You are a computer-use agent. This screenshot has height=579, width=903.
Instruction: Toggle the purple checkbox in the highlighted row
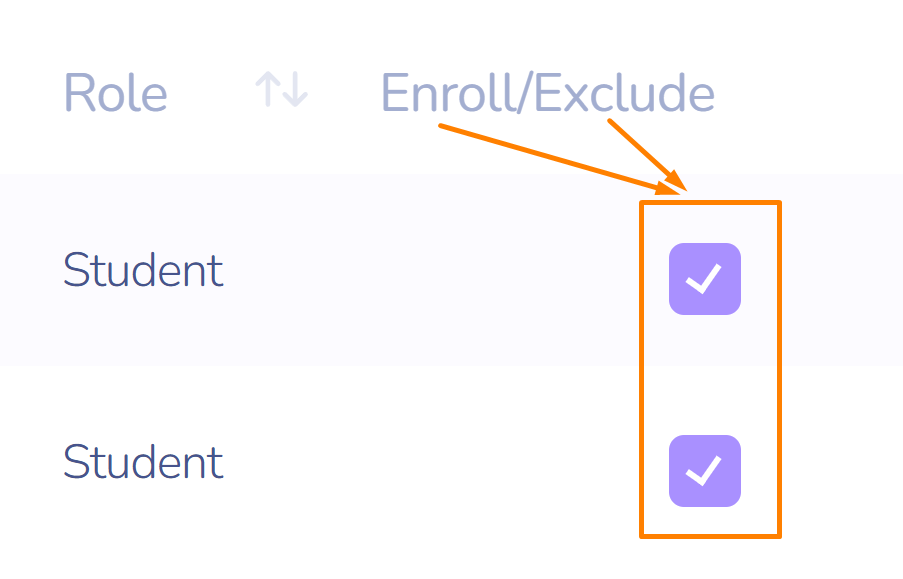tap(704, 279)
